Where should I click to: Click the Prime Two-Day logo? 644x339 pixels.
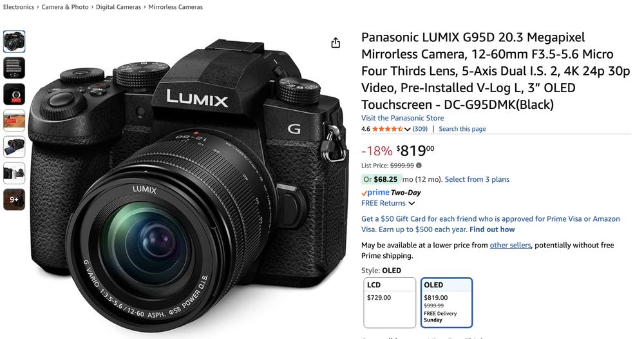pyautogui.click(x=391, y=192)
